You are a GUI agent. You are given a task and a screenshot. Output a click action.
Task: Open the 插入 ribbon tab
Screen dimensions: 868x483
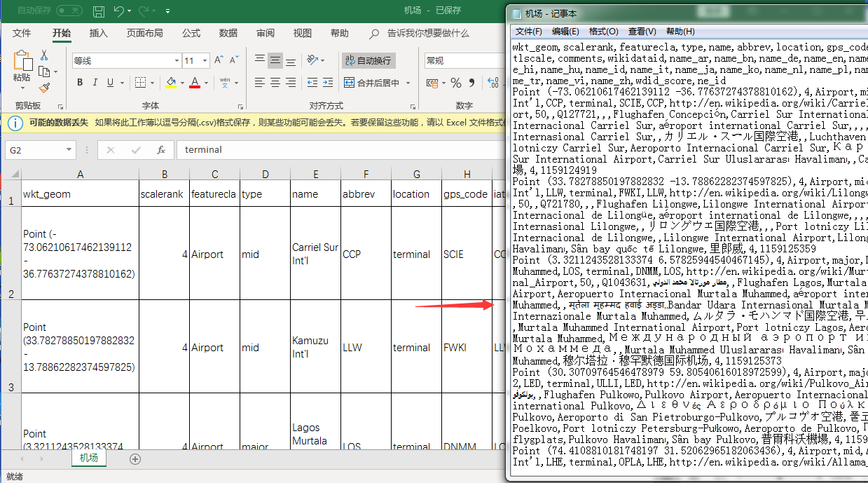(x=99, y=33)
